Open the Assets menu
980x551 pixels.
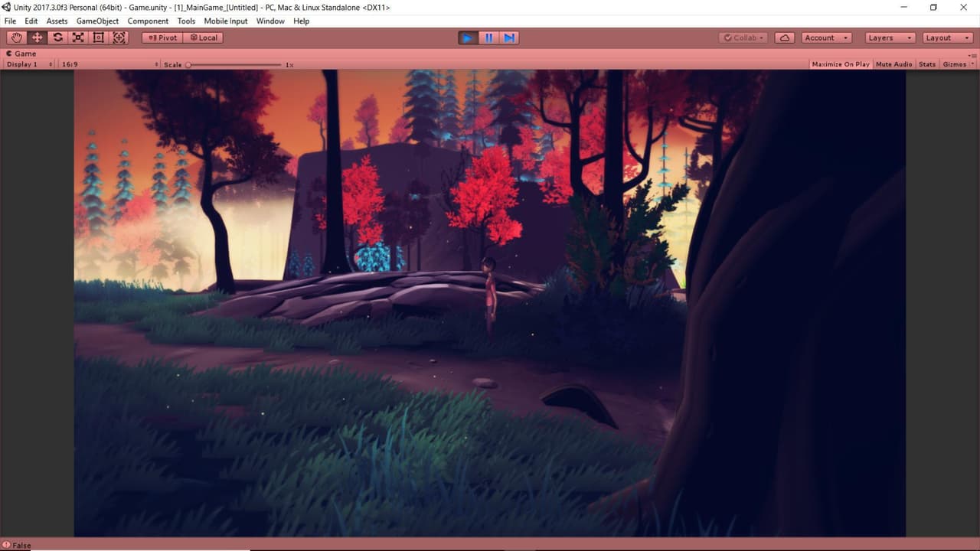click(x=57, y=21)
